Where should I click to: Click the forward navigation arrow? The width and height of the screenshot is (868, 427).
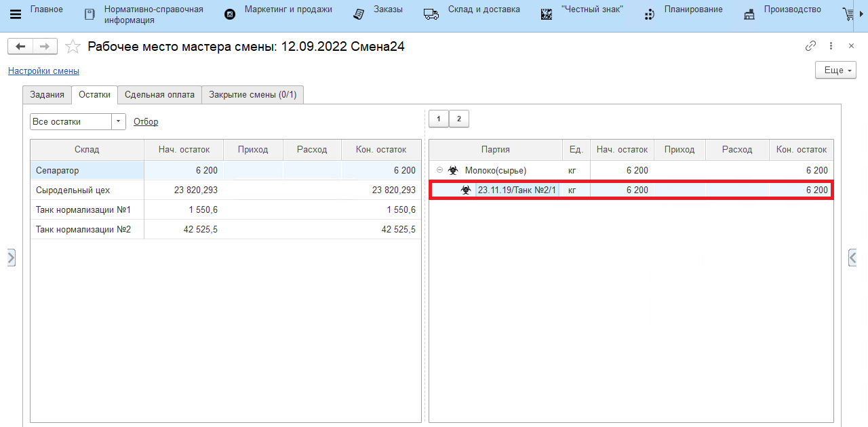coord(45,46)
